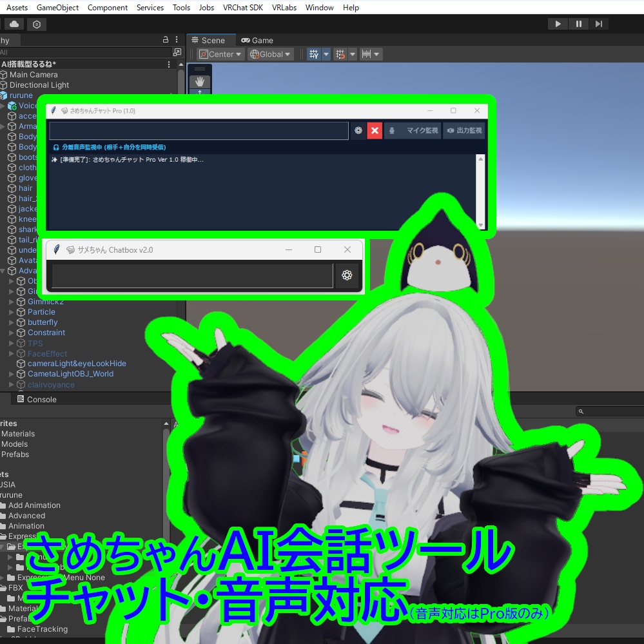644x644 pixels.
Task: Open the Center pivot mode dropdown
Action: coord(220,54)
